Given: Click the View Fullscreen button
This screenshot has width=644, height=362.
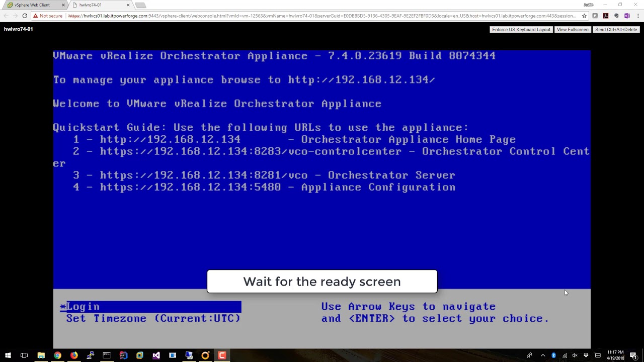Looking at the screenshot, I should tap(573, 30).
